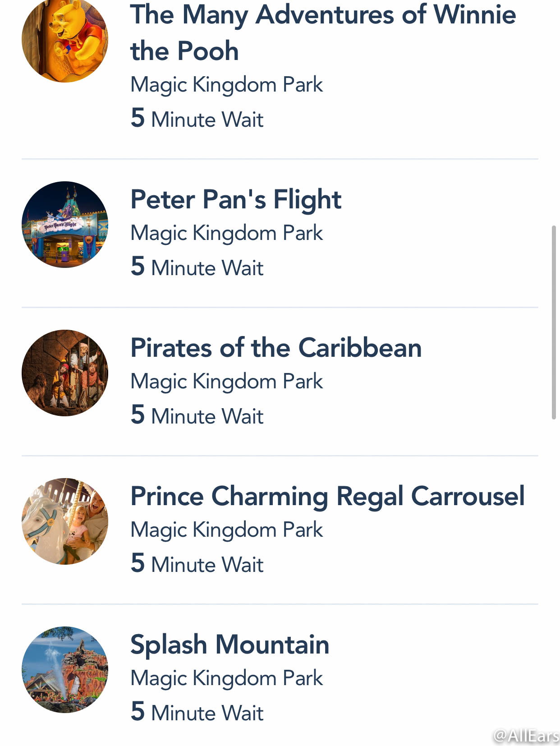The width and height of the screenshot is (560, 746).
Task: Open the Prince Charming Regal Carrousel image
Action: point(65,521)
